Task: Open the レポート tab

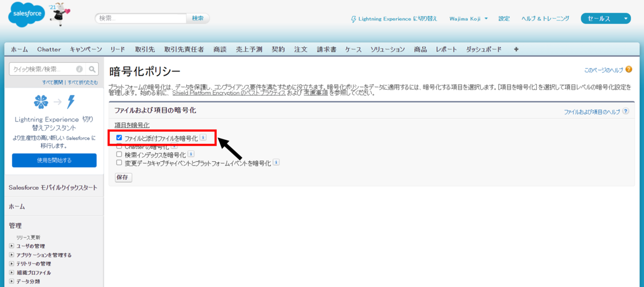Action: click(x=447, y=49)
